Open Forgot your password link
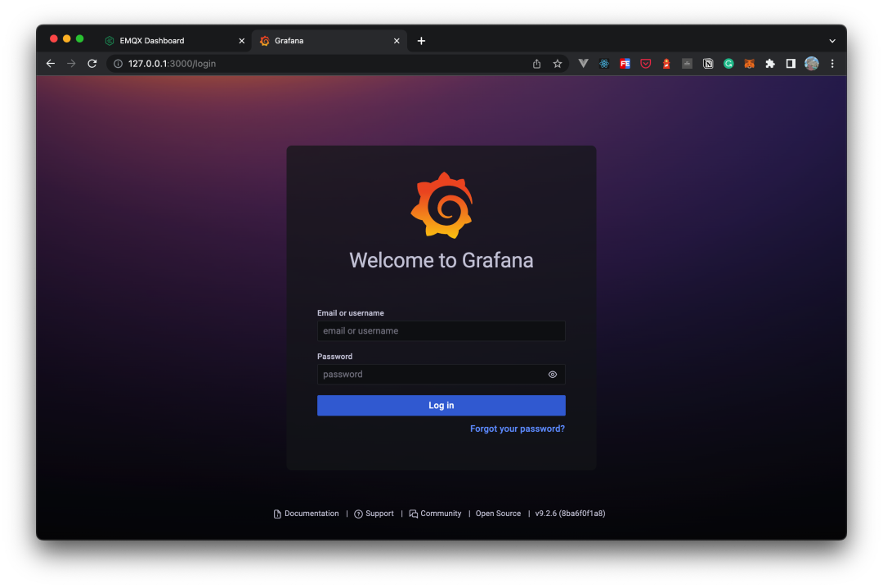883x588 pixels. (x=517, y=429)
